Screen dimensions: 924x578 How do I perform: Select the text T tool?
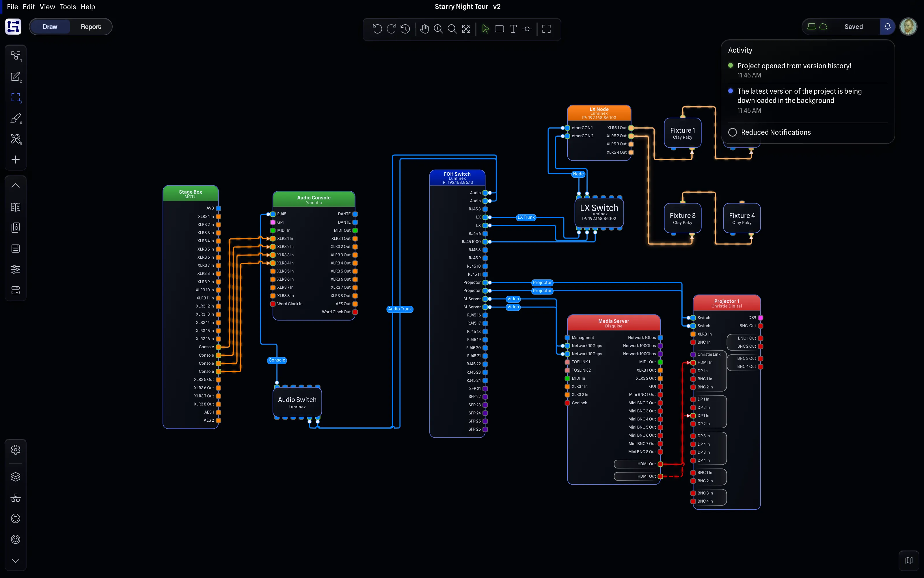[513, 29]
